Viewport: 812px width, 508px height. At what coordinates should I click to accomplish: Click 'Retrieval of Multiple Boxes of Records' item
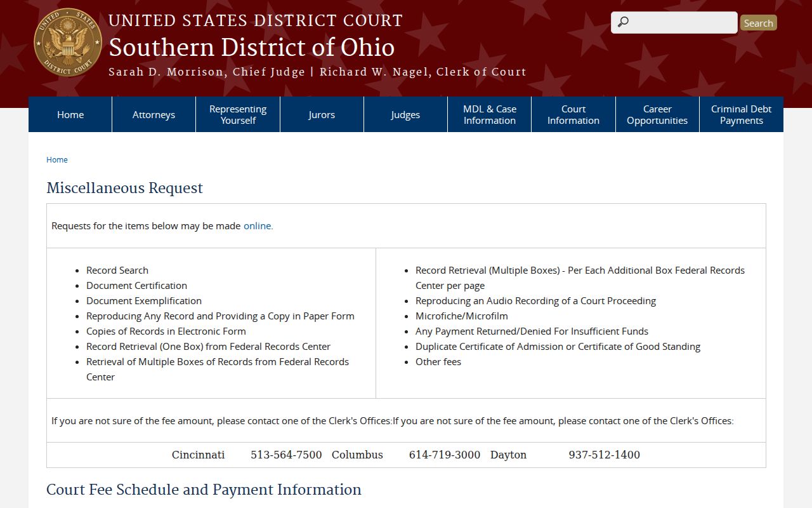click(x=218, y=369)
